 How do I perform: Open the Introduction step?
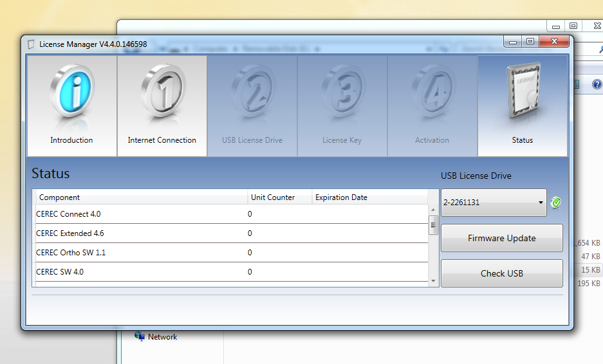pyautogui.click(x=72, y=105)
